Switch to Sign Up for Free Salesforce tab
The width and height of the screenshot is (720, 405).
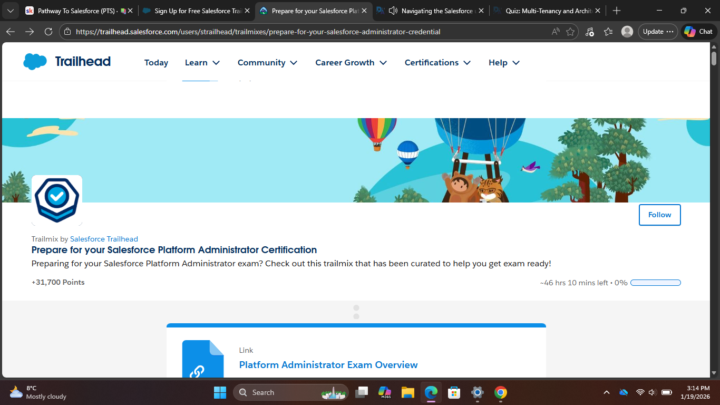[x=195, y=11]
